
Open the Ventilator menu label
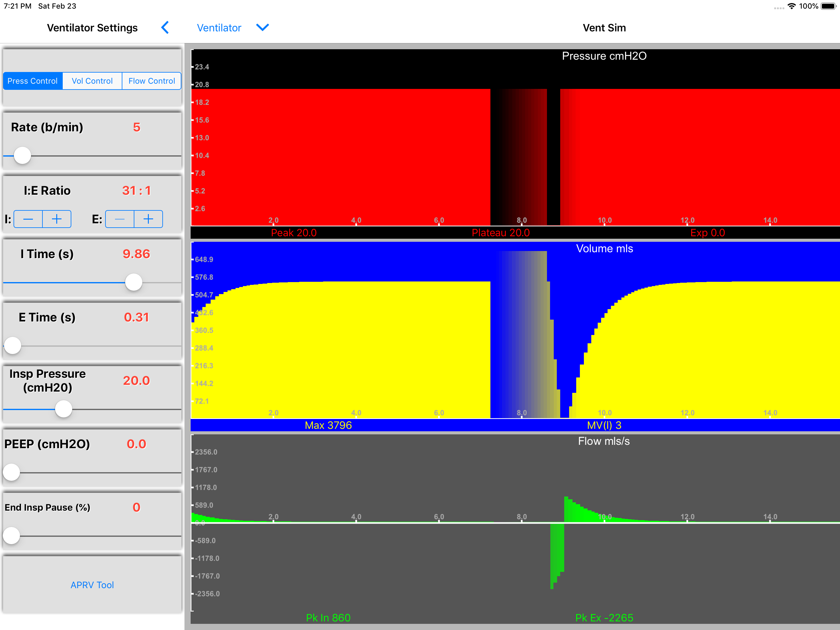click(x=219, y=28)
